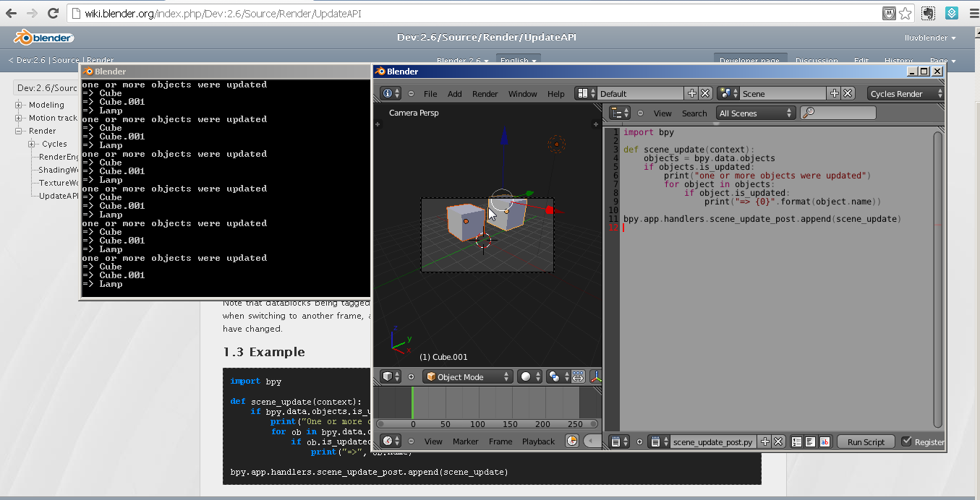Create a new text block with plus icon
Viewport: 980px width, 500px height.
(x=765, y=441)
